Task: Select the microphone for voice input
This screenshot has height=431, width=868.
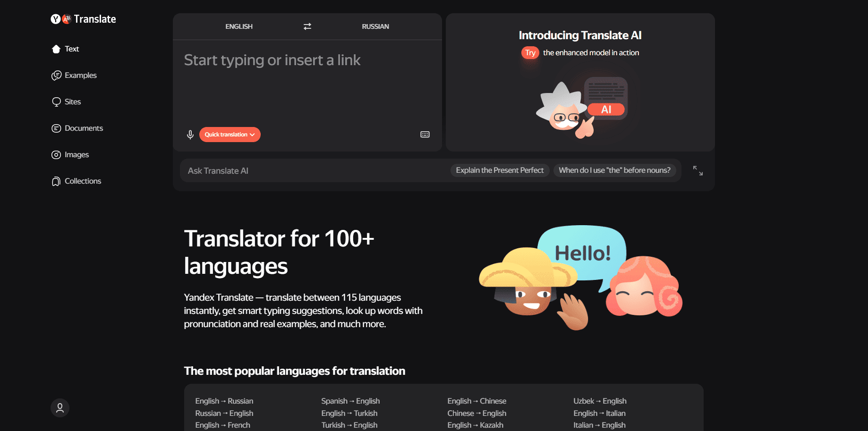Action: (190, 135)
